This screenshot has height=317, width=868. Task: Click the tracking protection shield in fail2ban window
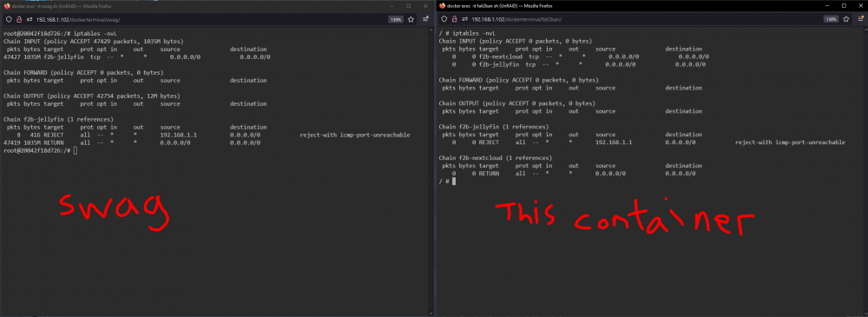pos(444,19)
